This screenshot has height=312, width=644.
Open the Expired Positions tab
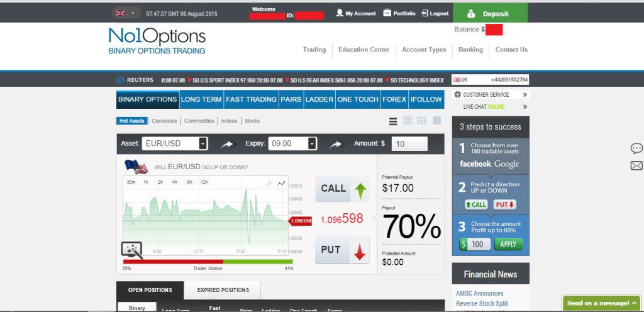[x=223, y=290]
